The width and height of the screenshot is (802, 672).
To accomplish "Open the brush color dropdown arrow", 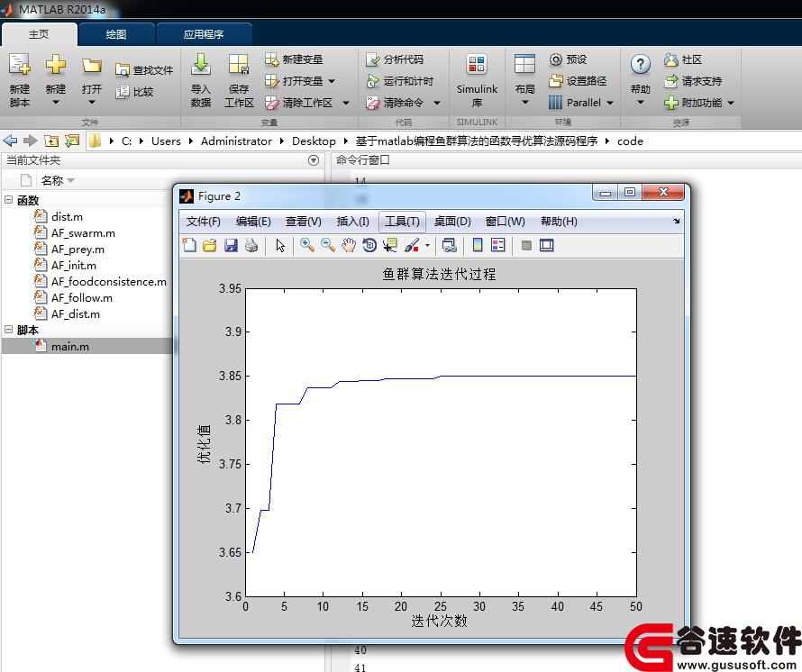I will pos(428,246).
